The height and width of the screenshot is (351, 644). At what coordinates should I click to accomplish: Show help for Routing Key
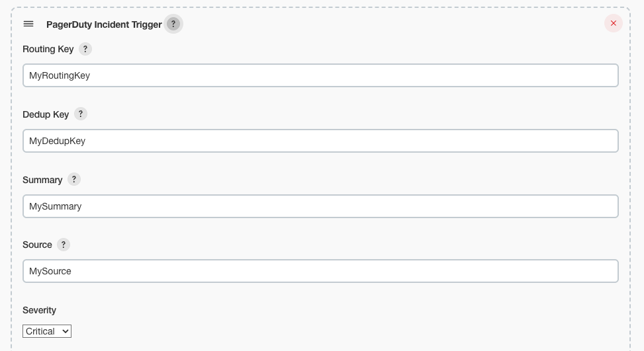point(85,49)
